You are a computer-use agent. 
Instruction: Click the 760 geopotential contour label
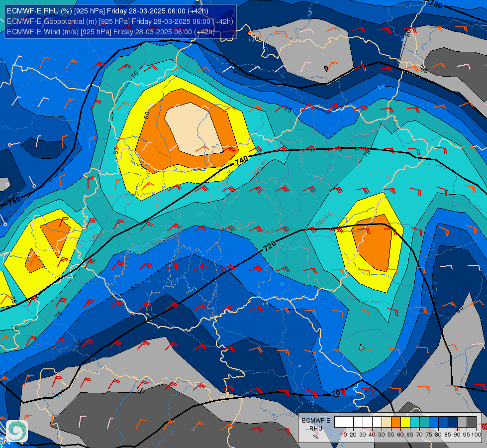(14, 201)
